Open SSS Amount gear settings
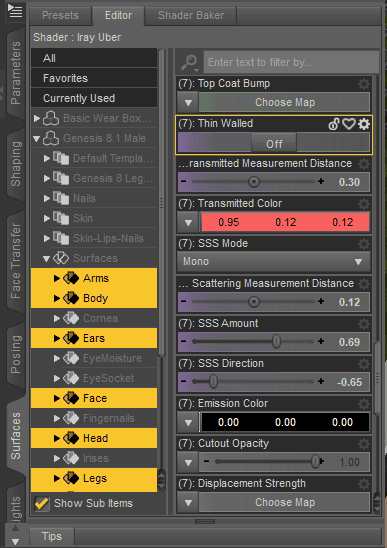 tap(364, 324)
